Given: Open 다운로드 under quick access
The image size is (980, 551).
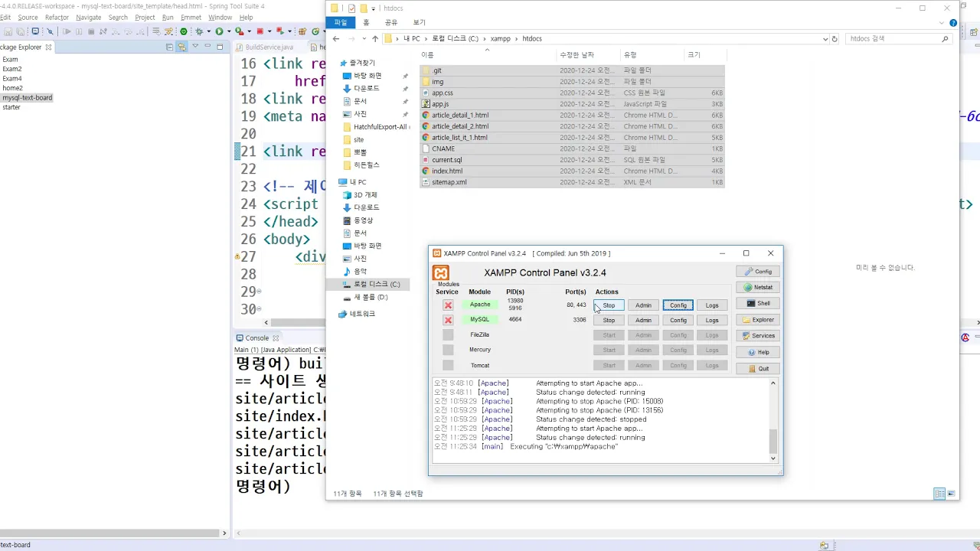Looking at the screenshot, I should pyautogui.click(x=366, y=89).
